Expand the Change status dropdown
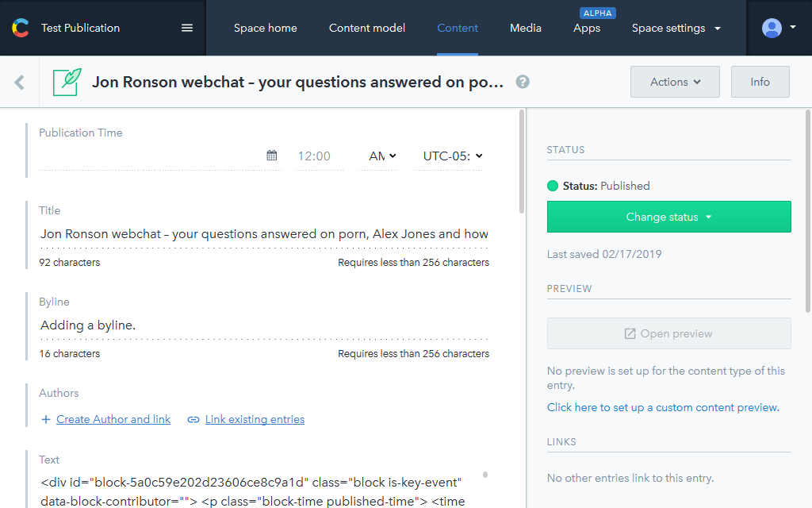Viewport: 812px width, 508px height. click(668, 217)
